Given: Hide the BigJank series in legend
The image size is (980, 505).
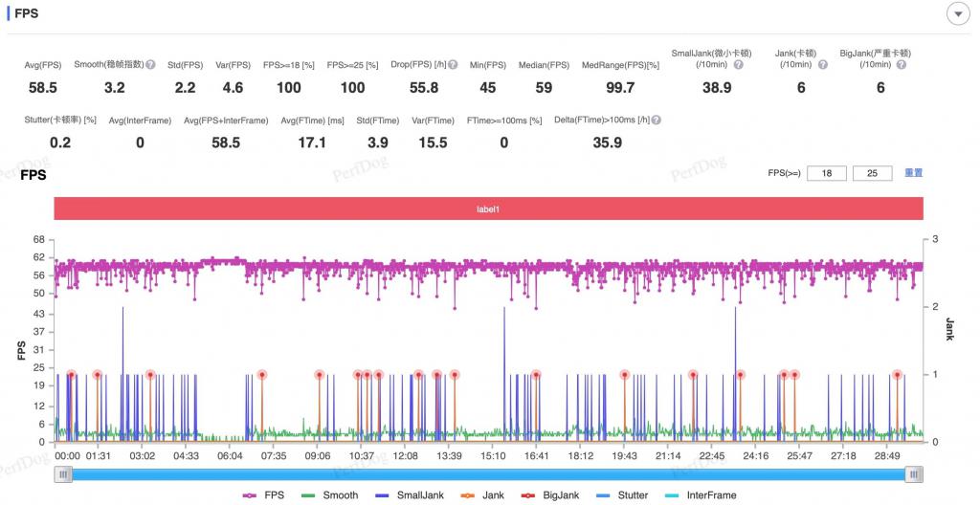Looking at the screenshot, I should (550, 495).
